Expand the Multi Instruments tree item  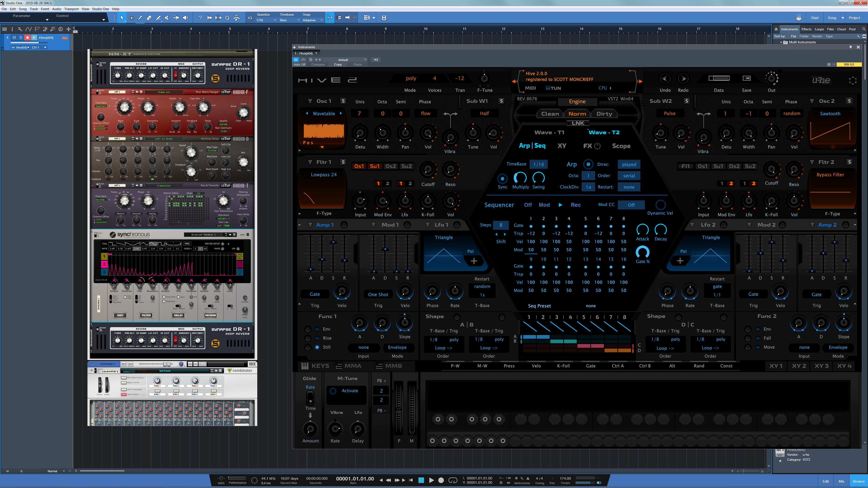click(x=781, y=42)
